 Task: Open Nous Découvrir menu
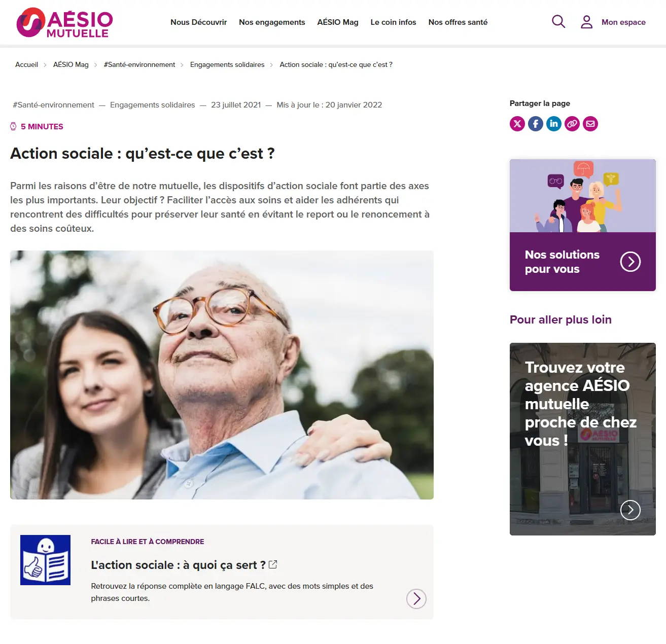coord(198,22)
